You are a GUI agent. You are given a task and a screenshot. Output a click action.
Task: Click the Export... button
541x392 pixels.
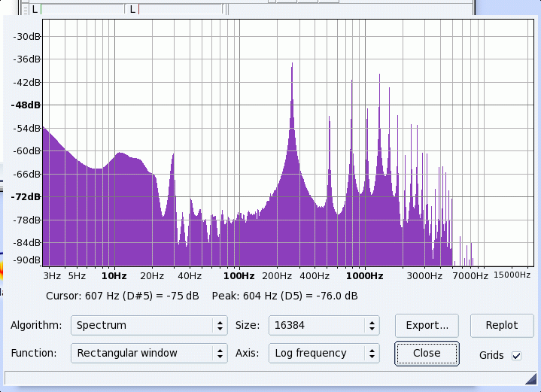(427, 325)
